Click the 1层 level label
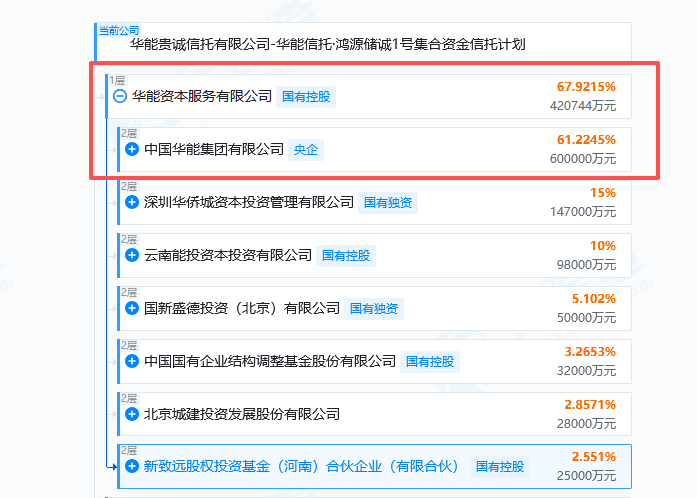Viewport: 697px width, 498px height. click(117, 80)
